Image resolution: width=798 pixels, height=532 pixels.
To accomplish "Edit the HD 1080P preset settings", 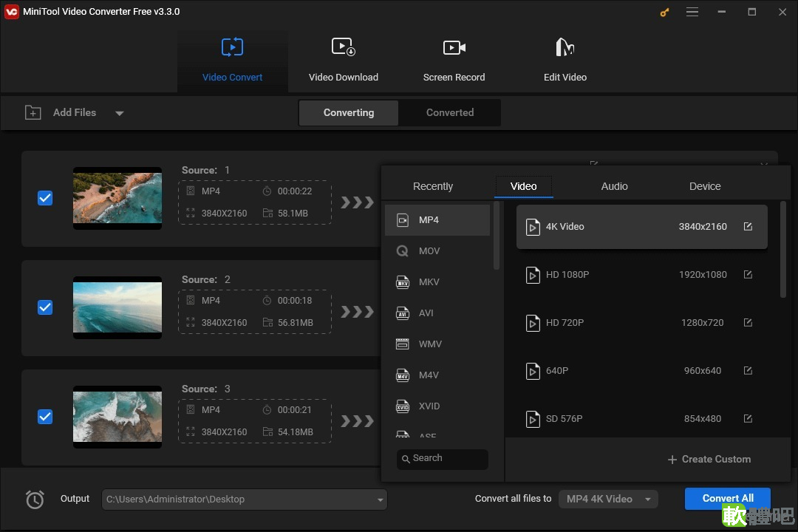I will 748,274.
